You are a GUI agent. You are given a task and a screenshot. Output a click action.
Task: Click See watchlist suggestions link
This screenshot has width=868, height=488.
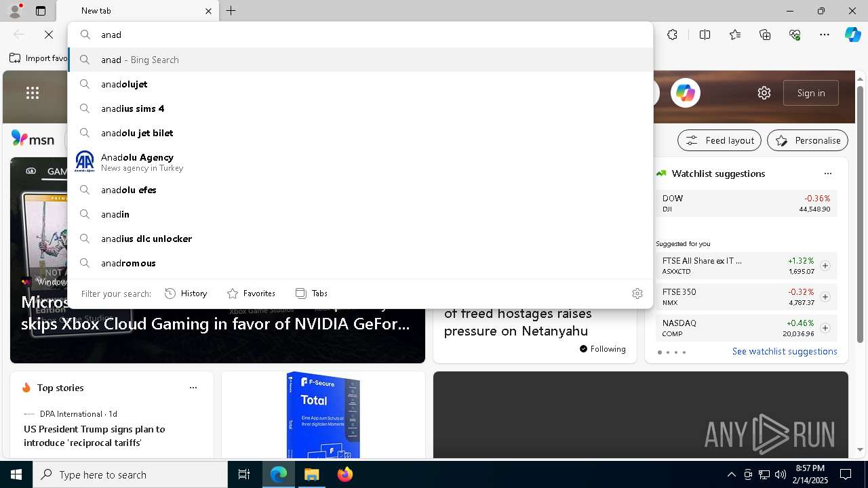785,351
